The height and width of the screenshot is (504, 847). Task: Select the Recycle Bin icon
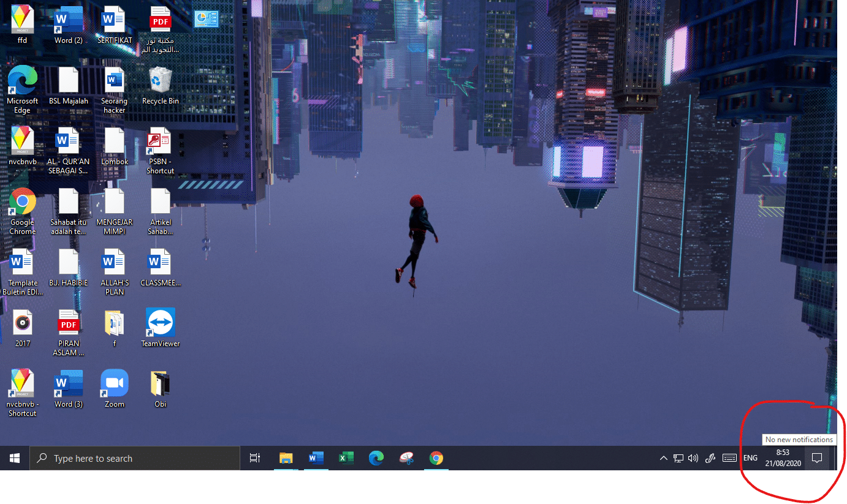[160, 86]
